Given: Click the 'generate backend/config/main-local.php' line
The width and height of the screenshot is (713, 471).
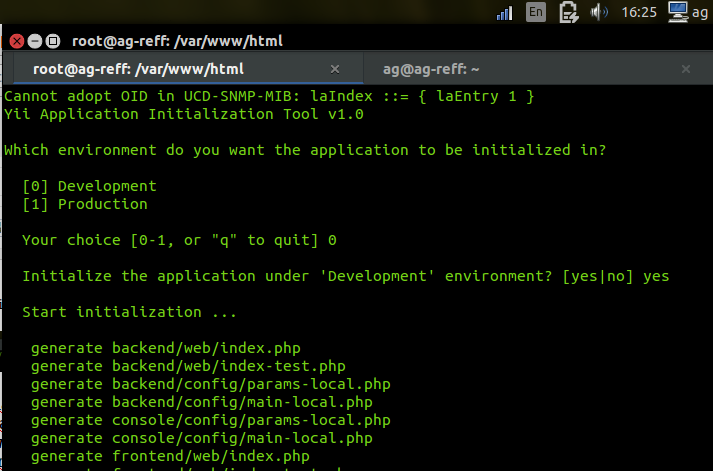Looking at the screenshot, I should (x=202, y=402).
